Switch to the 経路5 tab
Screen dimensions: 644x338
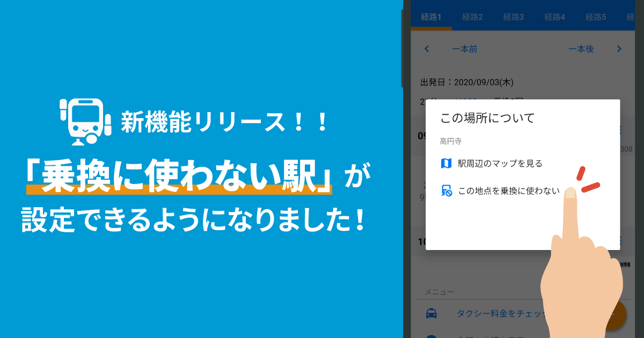pyautogui.click(x=596, y=17)
